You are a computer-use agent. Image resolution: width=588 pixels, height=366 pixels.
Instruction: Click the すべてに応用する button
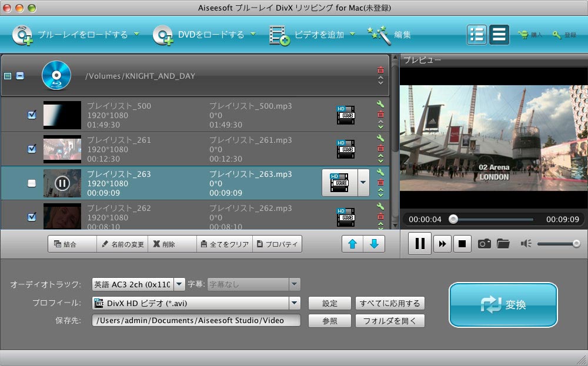point(390,303)
